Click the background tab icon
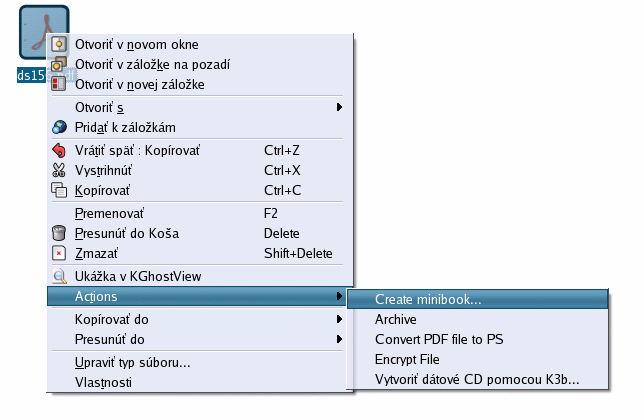This screenshot has height=420, width=644. [x=59, y=64]
